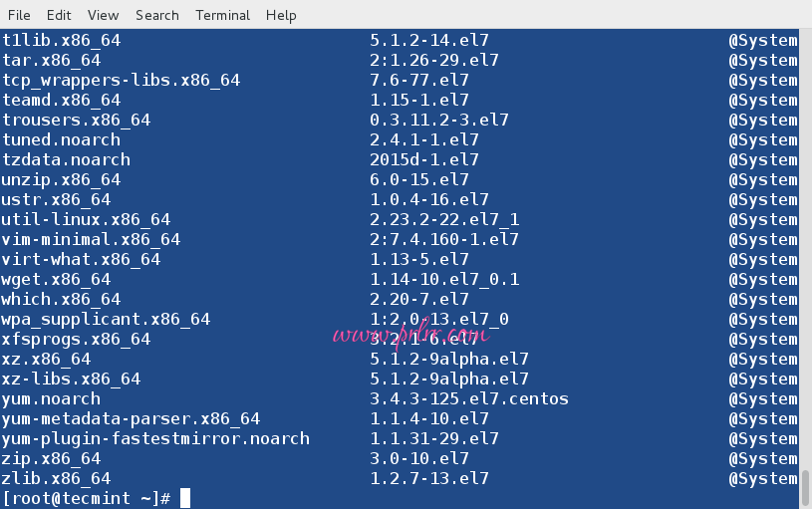Click the tzdata.noarch package name

[x=66, y=159]
